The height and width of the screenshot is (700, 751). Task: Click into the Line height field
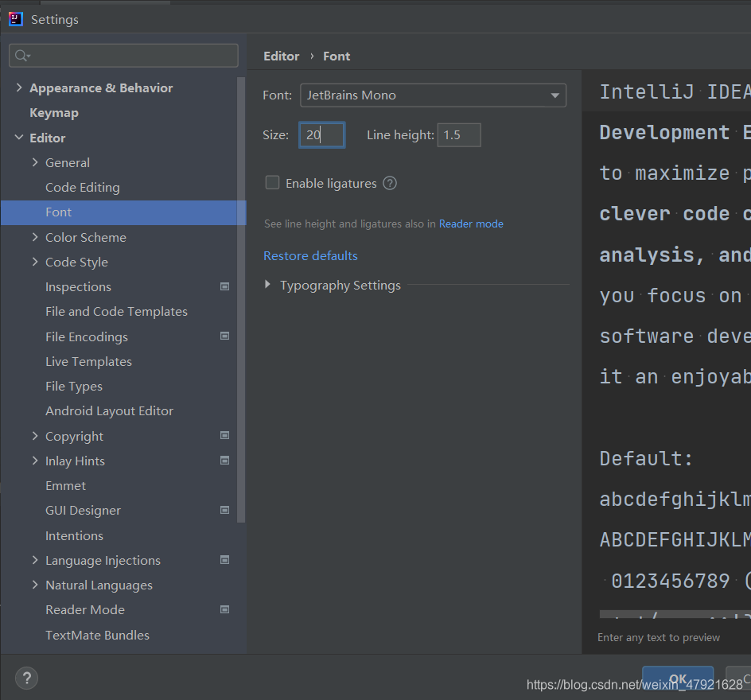[459, 135]
